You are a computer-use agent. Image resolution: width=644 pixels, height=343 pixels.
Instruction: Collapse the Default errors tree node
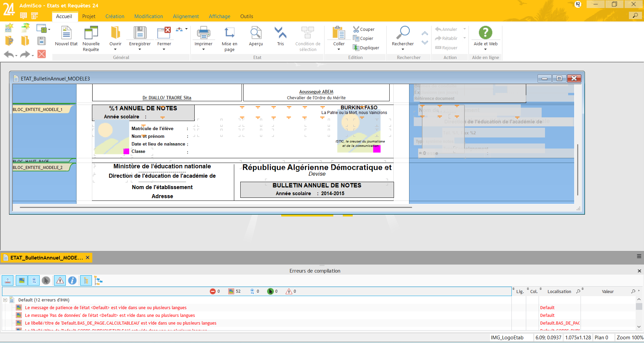[5, 300]
